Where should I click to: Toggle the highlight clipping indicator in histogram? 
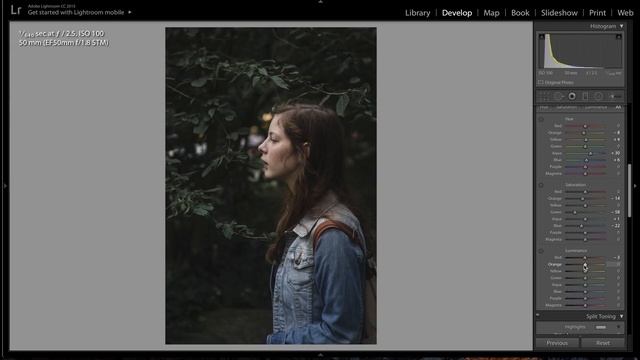(x=619, y=37)
